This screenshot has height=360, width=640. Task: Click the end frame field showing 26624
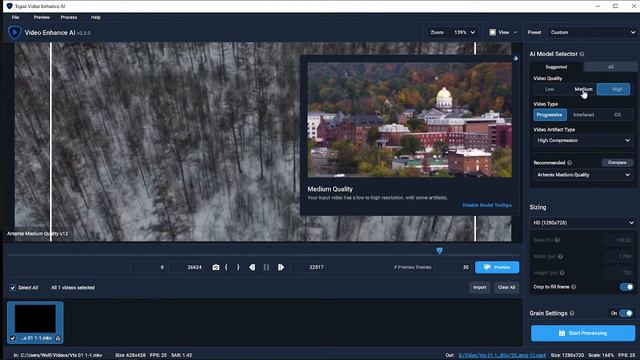(x=187, y=267)
